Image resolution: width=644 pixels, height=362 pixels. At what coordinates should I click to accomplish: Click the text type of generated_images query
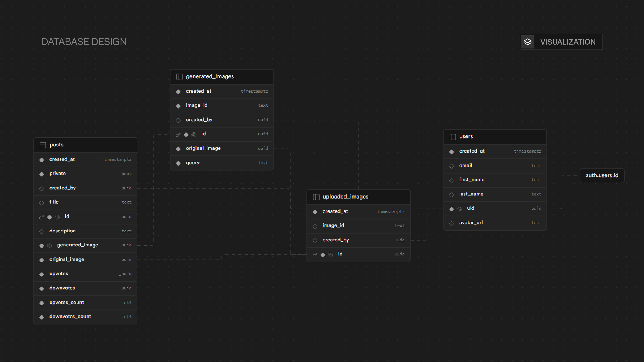(x=263, y=163)
